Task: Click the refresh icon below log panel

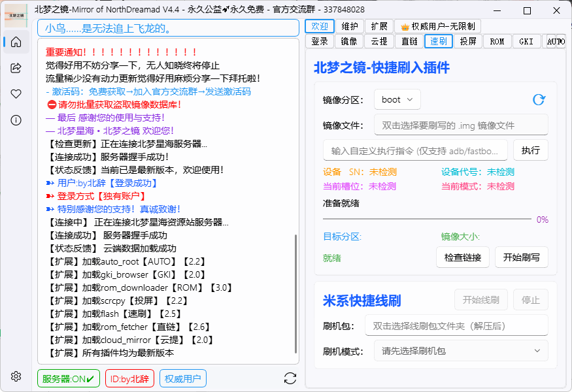Action: pyautogui.click(x=290, y=378)
